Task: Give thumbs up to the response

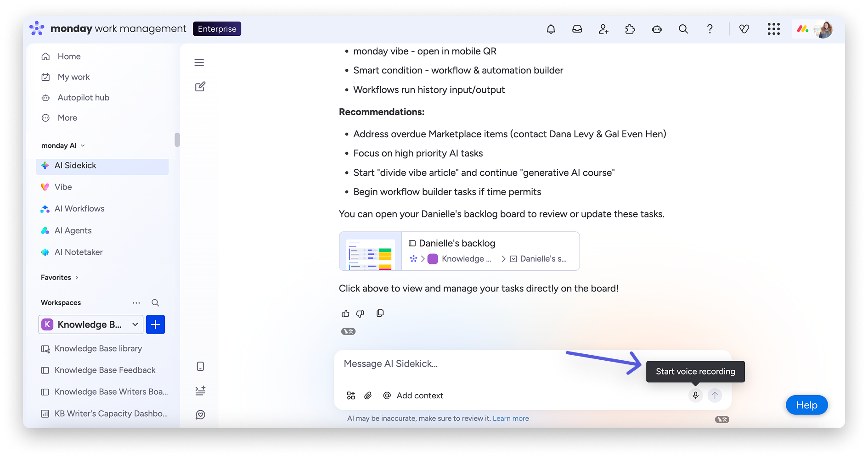Action: 345,313
